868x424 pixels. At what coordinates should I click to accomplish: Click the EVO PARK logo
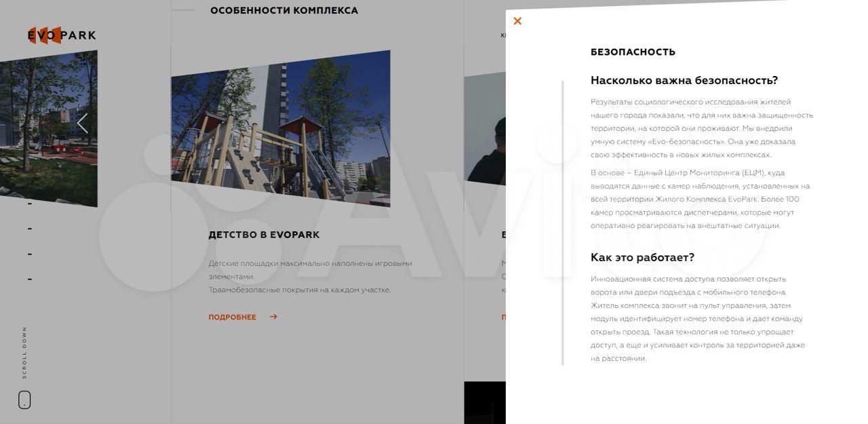tap(62, 35)
